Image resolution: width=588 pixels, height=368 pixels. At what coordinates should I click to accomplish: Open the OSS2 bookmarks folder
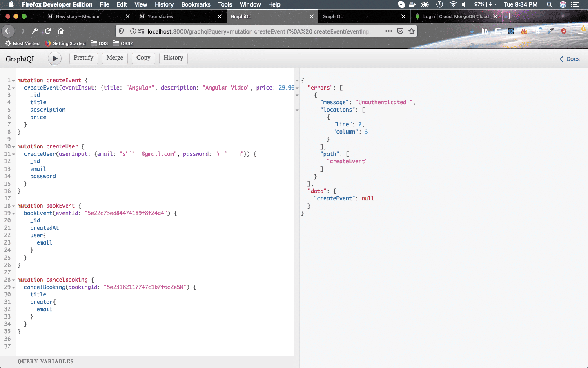point(123,43)
